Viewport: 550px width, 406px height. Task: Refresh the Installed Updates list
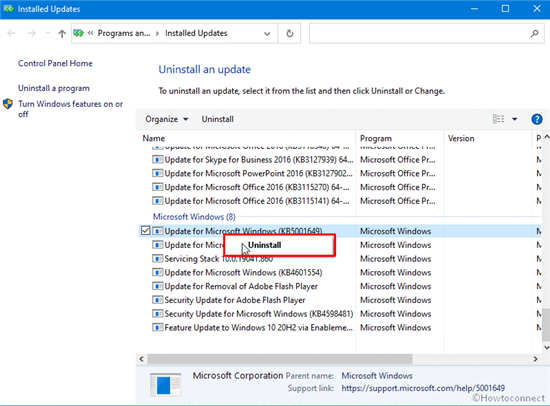point(290,33)
